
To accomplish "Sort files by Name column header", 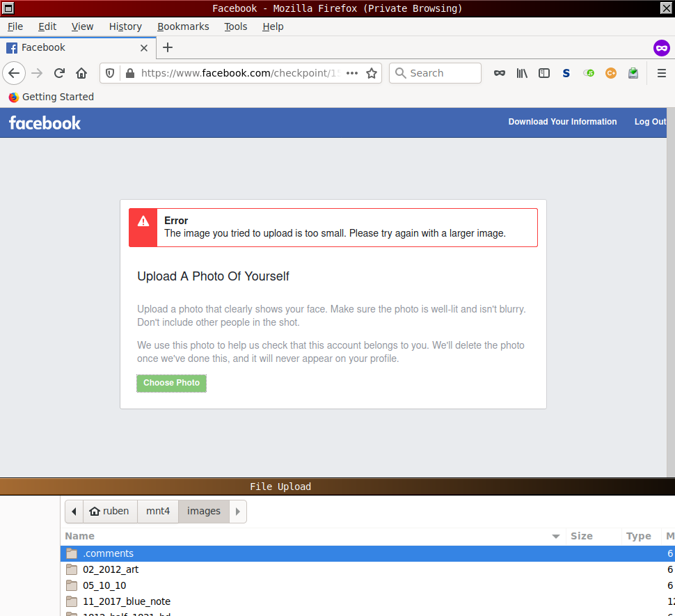I will 312,536.
